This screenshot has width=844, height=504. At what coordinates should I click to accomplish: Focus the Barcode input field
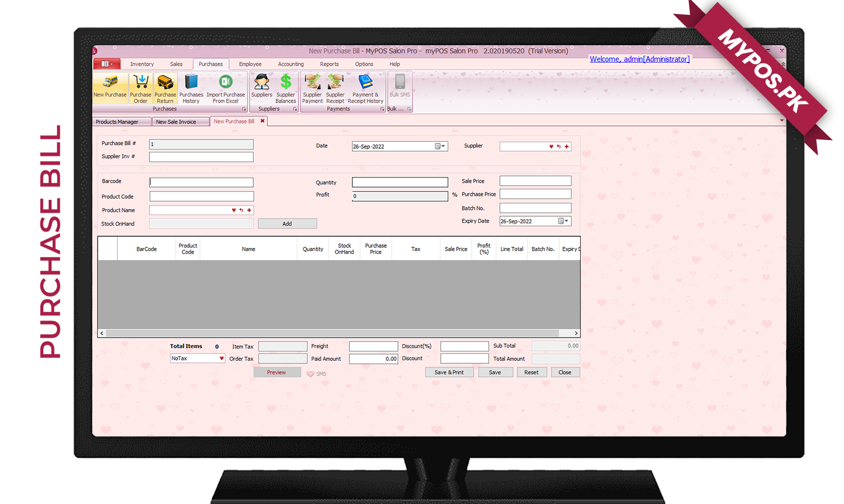pyautogui.click(x=201, y=182)
